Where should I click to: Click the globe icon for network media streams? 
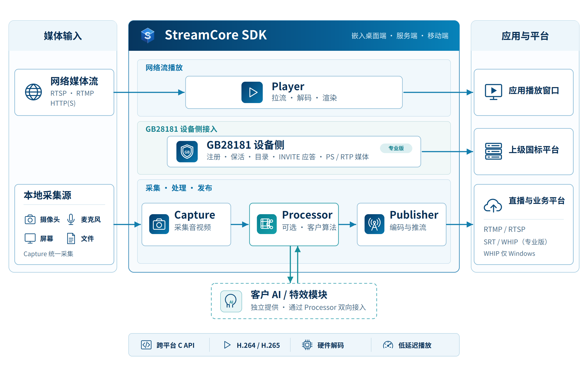click(34, 92)
